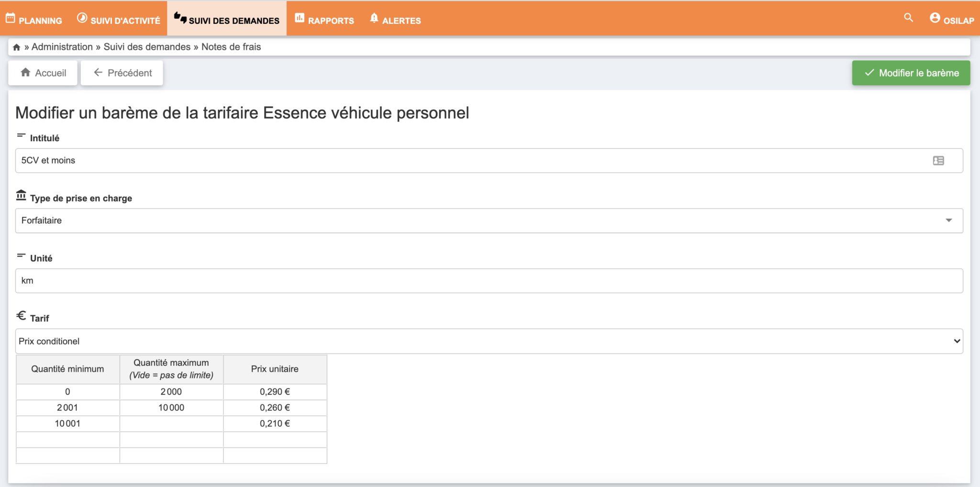Click the Suivi des demandes thumbs icon
Screen dimensions: 980x487
pos(180,18)
